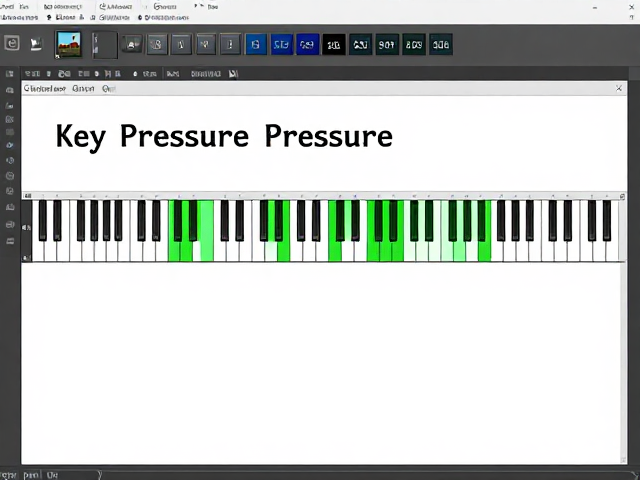Click the vertical scrollbar right of the panel
The width and height of the screenshot is (640, 480).
[623, 363]
